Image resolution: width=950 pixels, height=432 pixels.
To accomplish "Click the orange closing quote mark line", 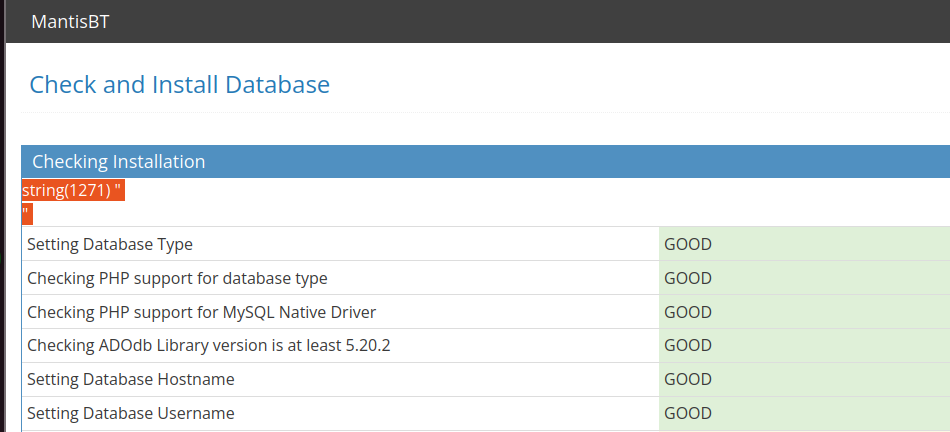I will (27, 213).
